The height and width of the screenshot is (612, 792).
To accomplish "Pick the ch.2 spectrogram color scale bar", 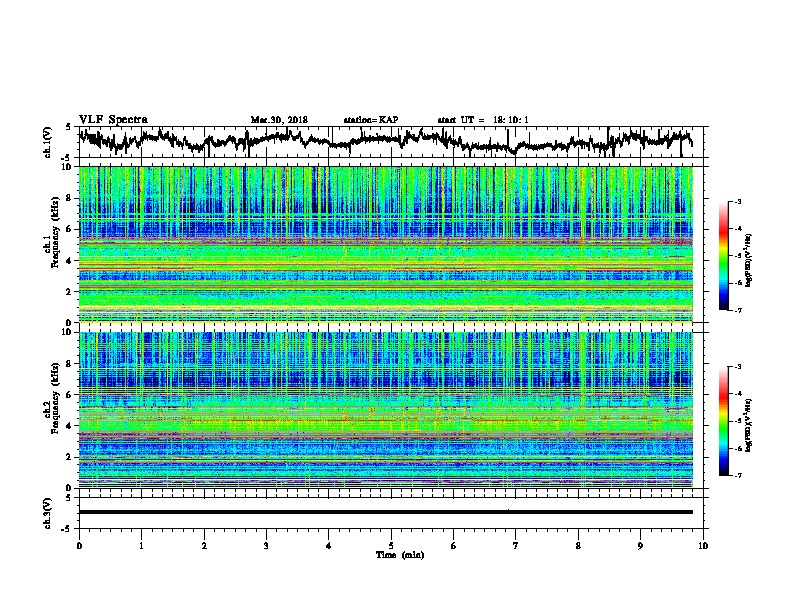I will (724, 421).
